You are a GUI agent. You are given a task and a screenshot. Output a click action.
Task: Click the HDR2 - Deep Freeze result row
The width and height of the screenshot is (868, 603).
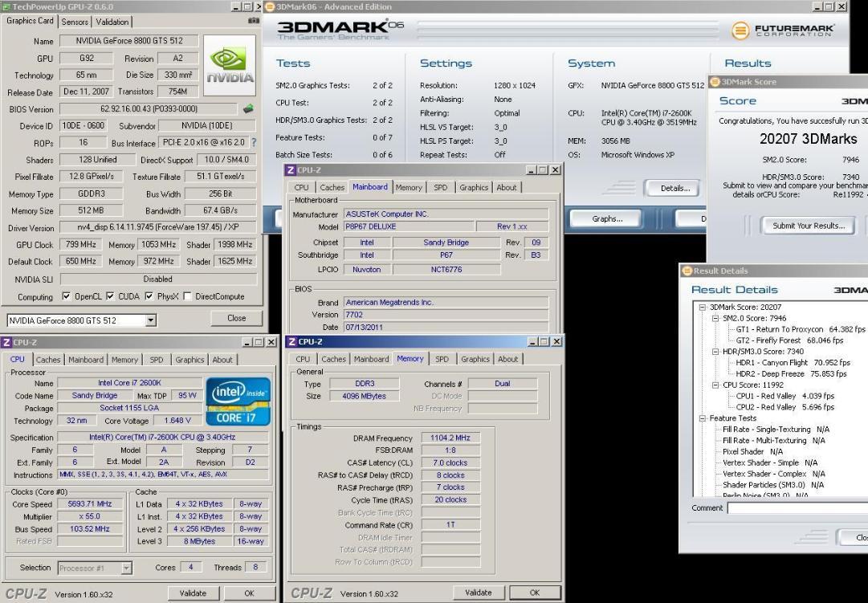click(791, 373)
